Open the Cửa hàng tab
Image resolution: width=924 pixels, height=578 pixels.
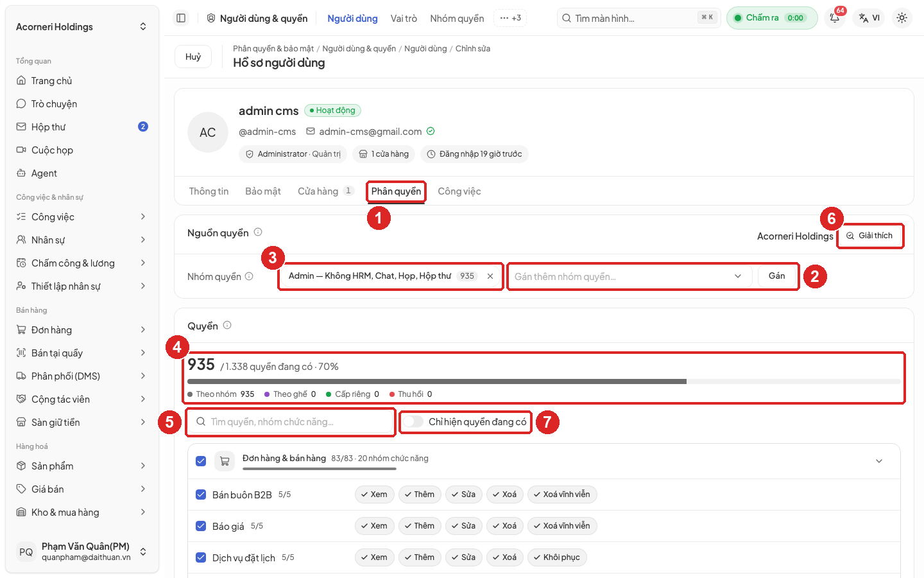click(325, 191)
